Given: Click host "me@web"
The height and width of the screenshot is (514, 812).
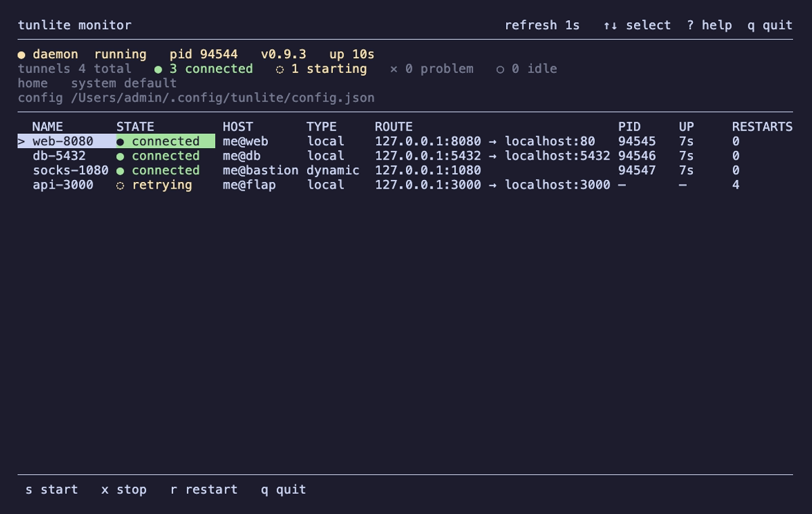Looking at the screenshot, I should coord(246,141).
